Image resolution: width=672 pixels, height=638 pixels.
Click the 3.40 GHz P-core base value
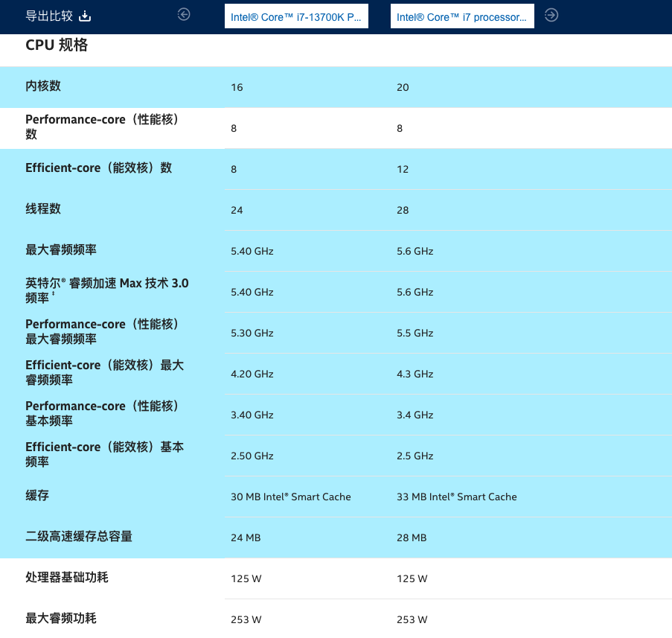pyautogui.click(x=252, y=415)
